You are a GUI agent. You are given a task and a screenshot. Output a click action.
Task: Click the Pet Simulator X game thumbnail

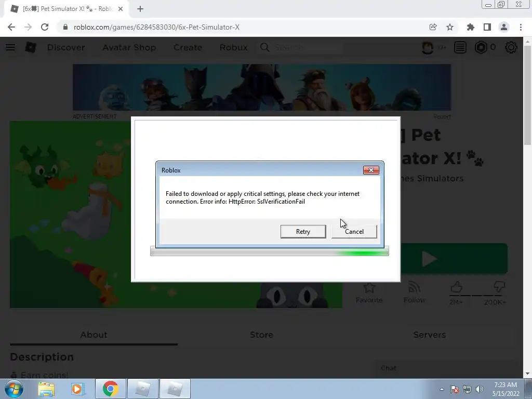pyautogui.click(x=71, y=215)
